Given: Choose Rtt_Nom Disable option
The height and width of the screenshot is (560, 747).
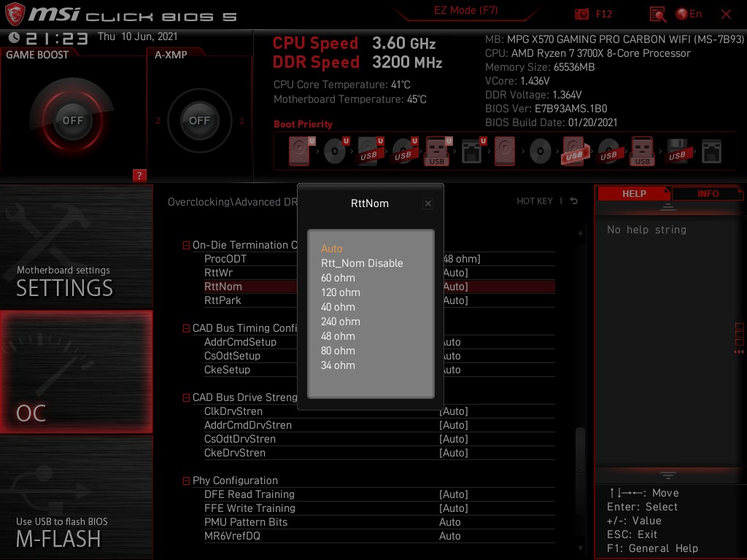Looking at the screenshot, I should [x=362, y=263].
